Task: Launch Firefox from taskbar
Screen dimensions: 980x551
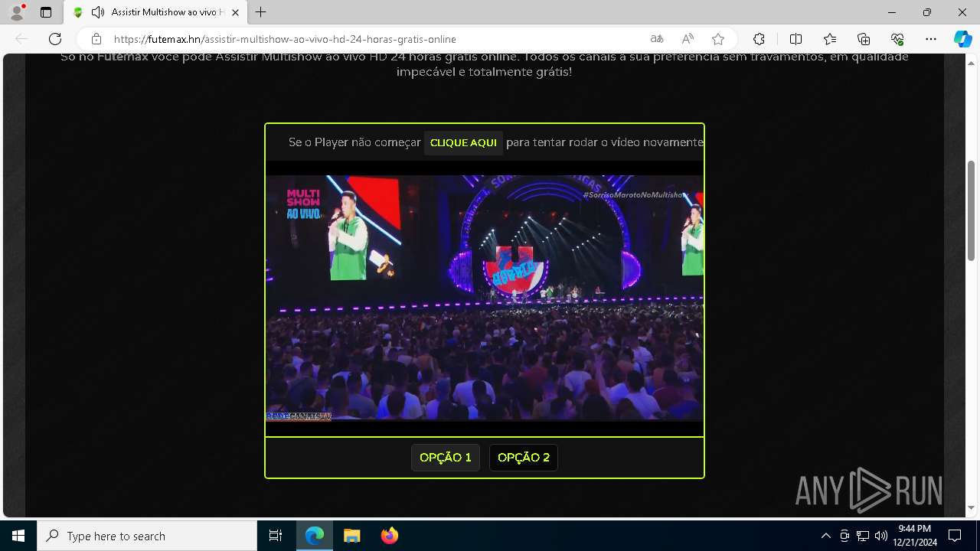Action: (x=390, y=536)
